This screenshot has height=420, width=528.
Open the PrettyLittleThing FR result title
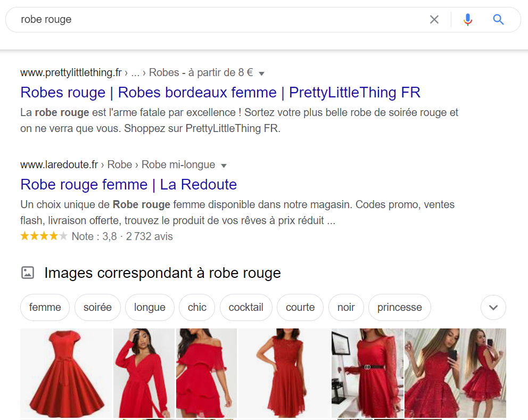pos(220,93)
